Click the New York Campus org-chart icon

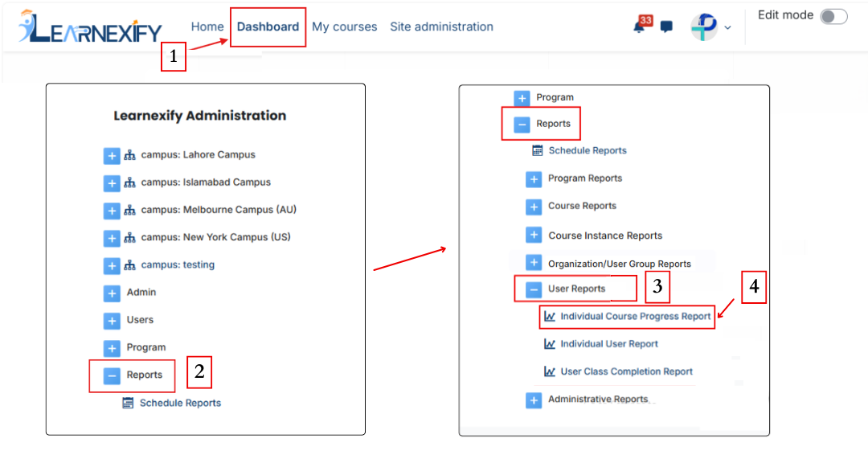129,237
